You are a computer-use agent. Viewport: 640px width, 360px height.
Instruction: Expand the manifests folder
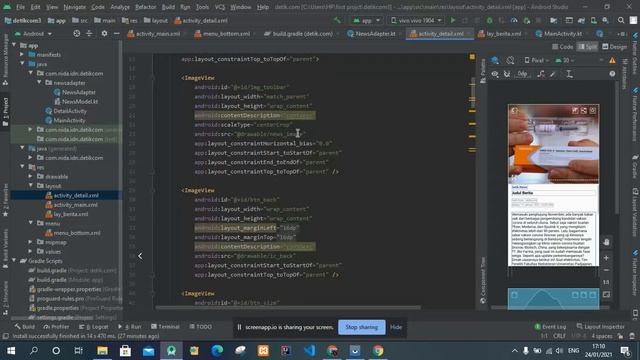[x=22, y=55]
